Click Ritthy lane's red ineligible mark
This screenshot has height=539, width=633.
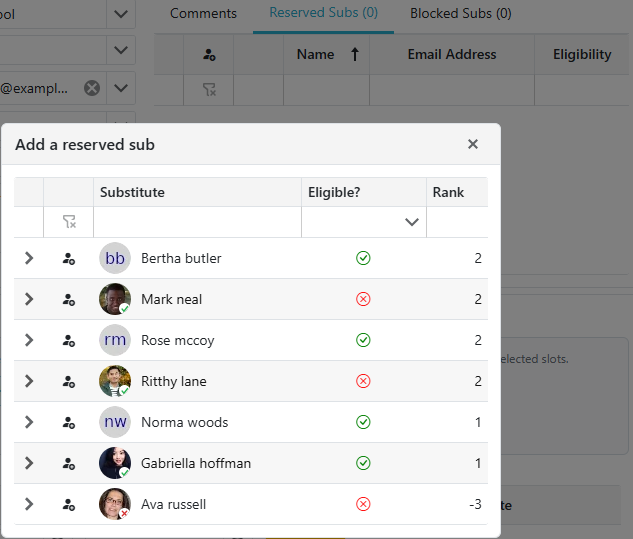point(363,381)
